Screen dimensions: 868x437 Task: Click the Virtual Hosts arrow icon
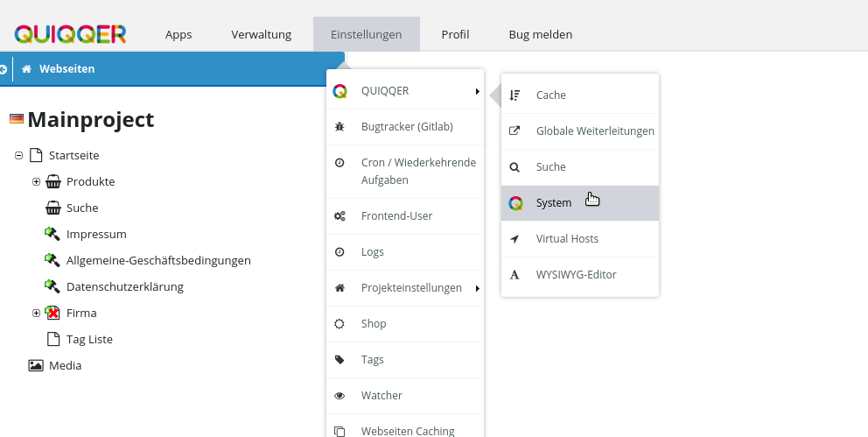tap(515, 239)
